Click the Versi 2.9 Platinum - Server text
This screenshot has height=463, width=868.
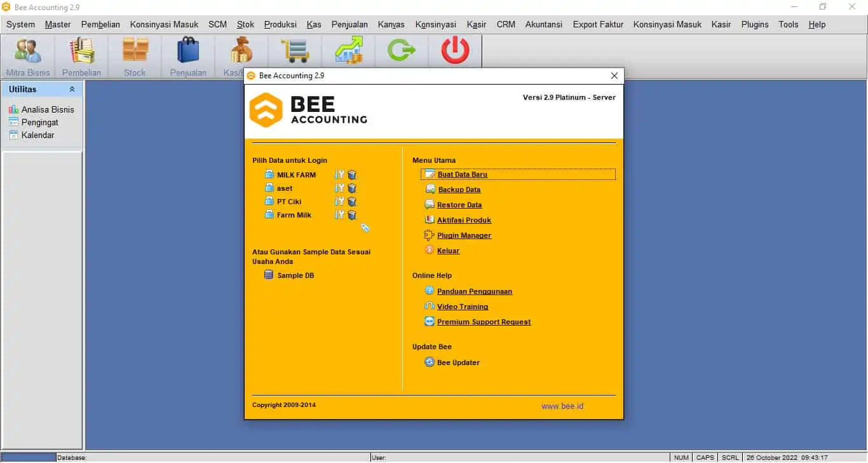[569, 97]
